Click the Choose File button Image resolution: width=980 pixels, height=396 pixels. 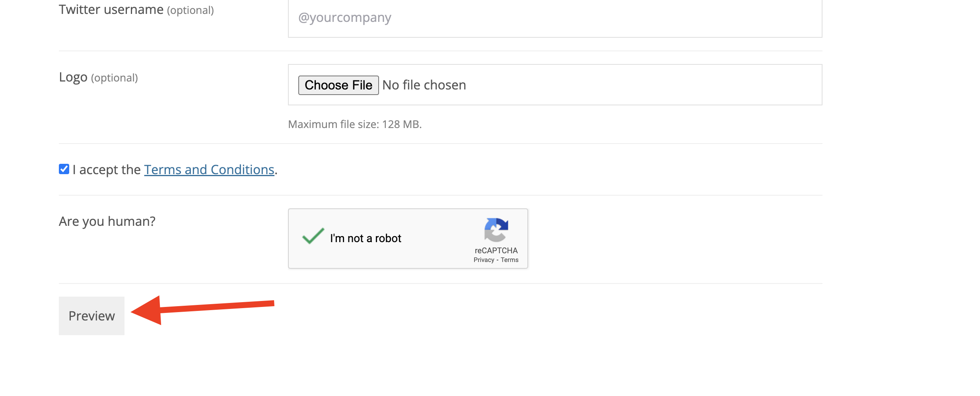tap(338, 85)
